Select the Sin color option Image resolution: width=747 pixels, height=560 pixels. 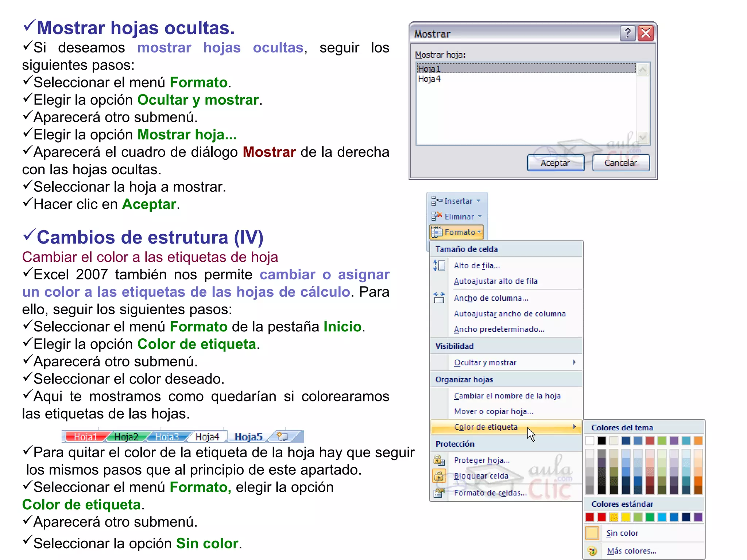tap(644, 533)
